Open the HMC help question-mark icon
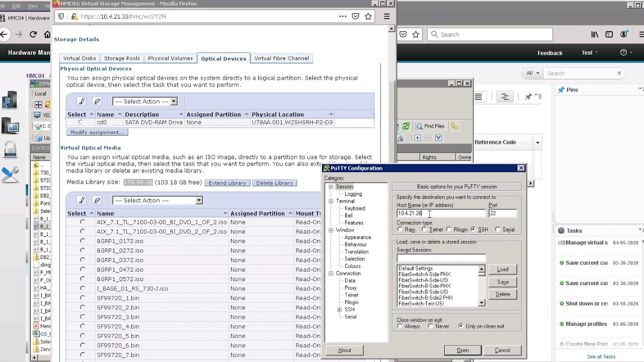The height and width of the screenshot is (362, 644). (624, 53)
